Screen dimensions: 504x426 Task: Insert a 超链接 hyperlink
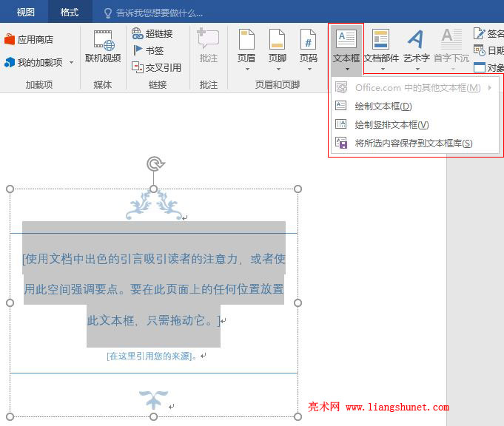pos(152,33)
